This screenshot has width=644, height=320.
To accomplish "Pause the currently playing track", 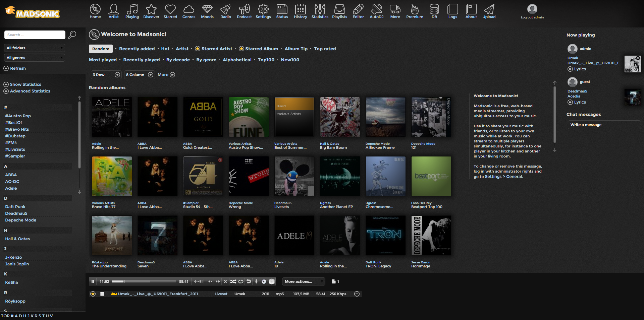I will point(93,281).
